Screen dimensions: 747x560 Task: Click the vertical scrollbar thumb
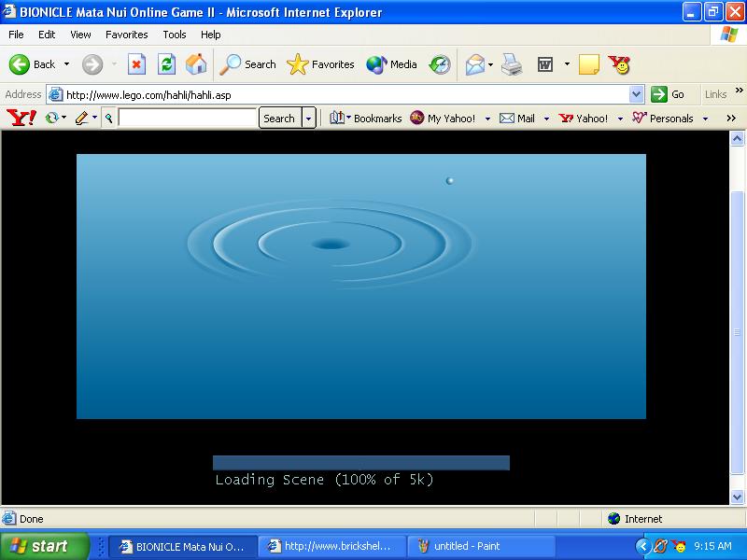[737, 332]
